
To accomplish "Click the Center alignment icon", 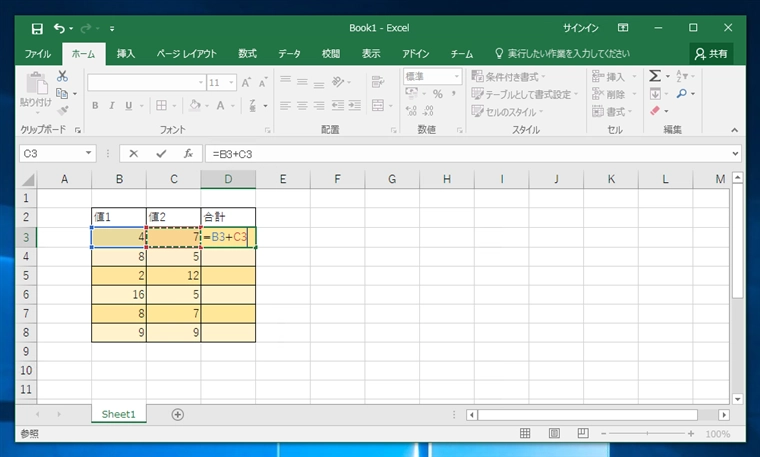I will pyautogui.click(x=302, y=106).
